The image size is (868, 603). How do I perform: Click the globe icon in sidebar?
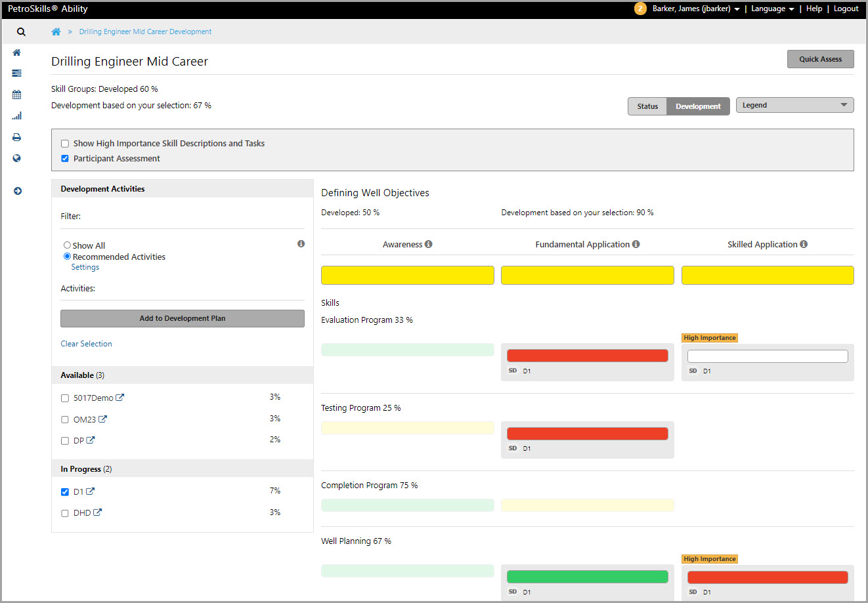click(17, 158)
